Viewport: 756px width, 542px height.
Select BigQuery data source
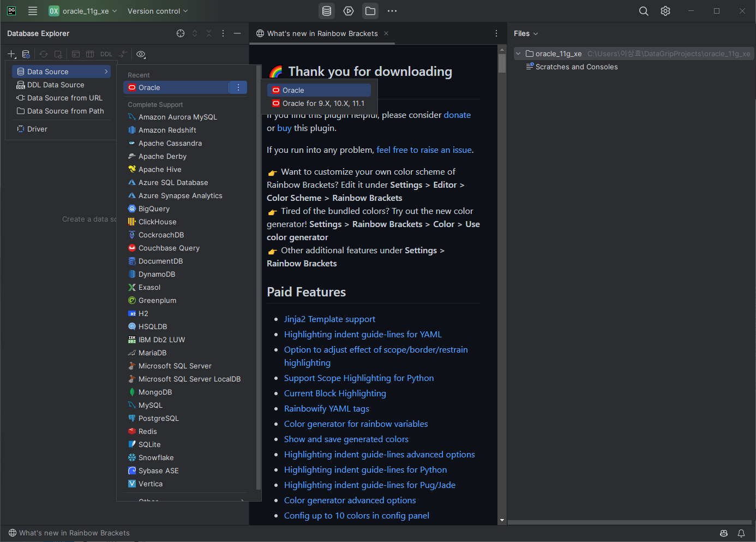click(185, 209)
